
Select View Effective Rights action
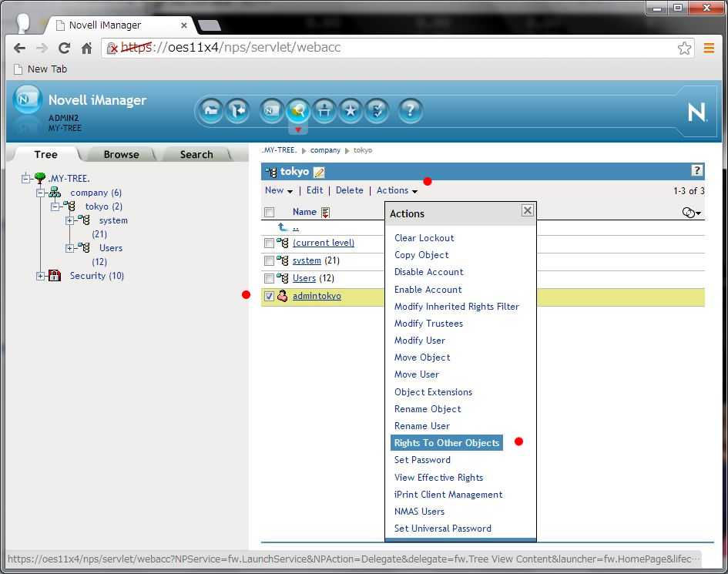pyautogui.click(x=438, y=478)
